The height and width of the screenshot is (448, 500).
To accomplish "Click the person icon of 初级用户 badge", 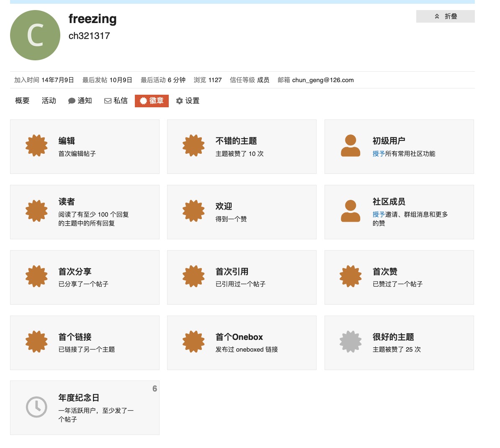I will point(351,145).
